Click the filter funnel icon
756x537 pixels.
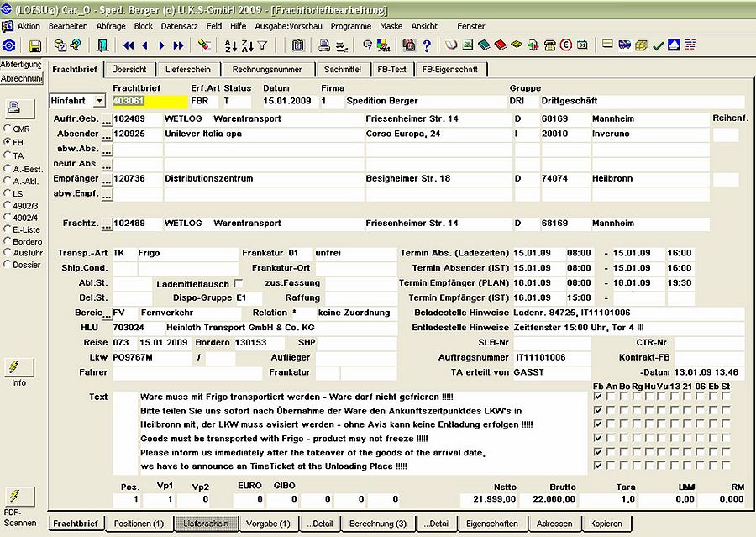tap(263, 45)
